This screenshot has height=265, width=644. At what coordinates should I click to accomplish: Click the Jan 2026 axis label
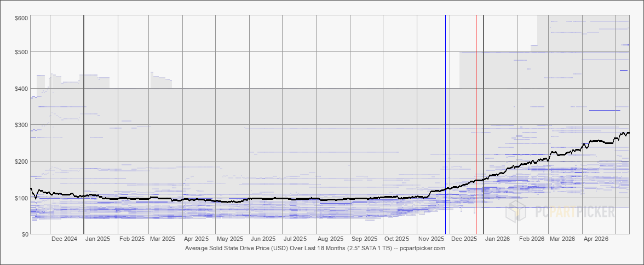pyautogui.click(x=497, y=239)
